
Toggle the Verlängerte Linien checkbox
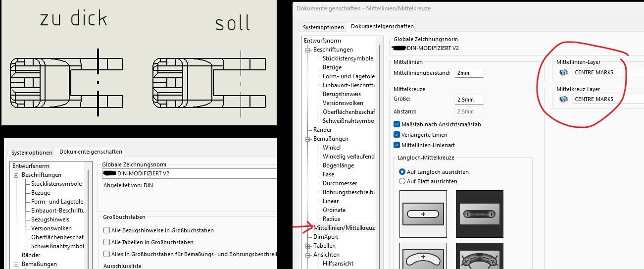click(x=397, y=135)
